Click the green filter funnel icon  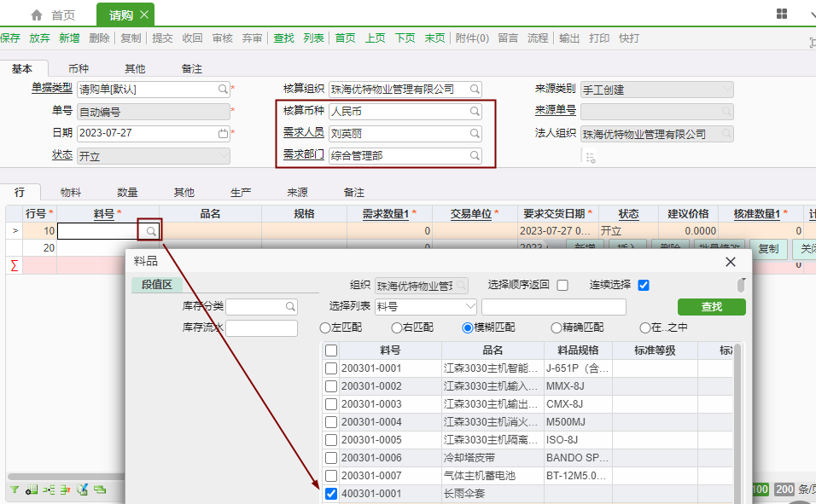(x=15, y=490)
